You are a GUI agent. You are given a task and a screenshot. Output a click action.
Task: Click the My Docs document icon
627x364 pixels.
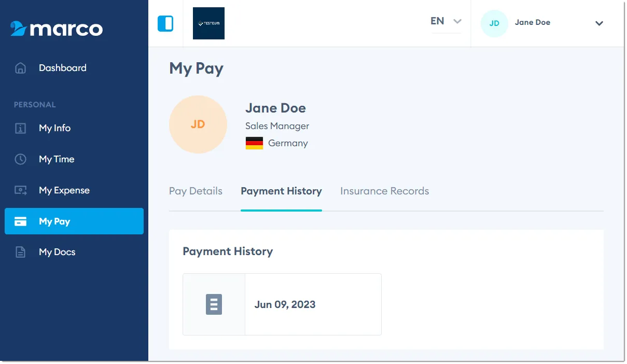pyautogui.click(x=20, y=253)
